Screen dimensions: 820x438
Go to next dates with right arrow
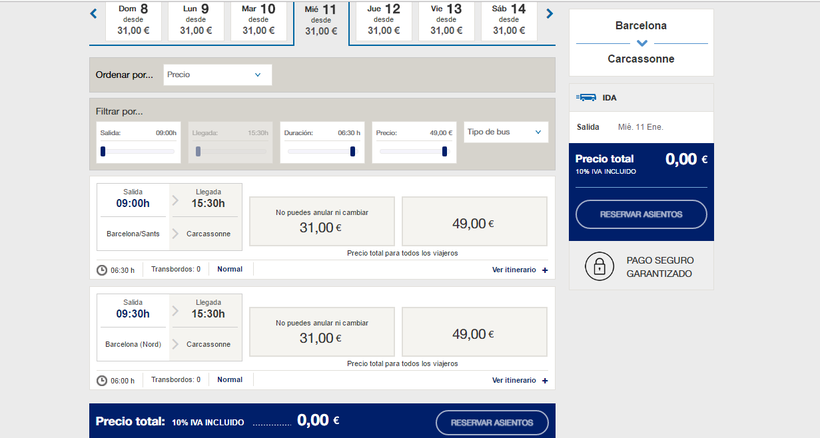550,14
